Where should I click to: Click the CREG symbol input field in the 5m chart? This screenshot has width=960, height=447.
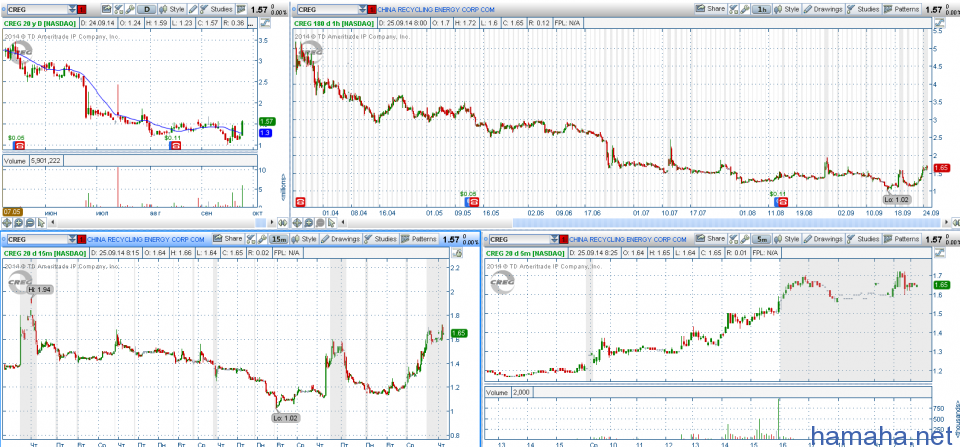521,239
